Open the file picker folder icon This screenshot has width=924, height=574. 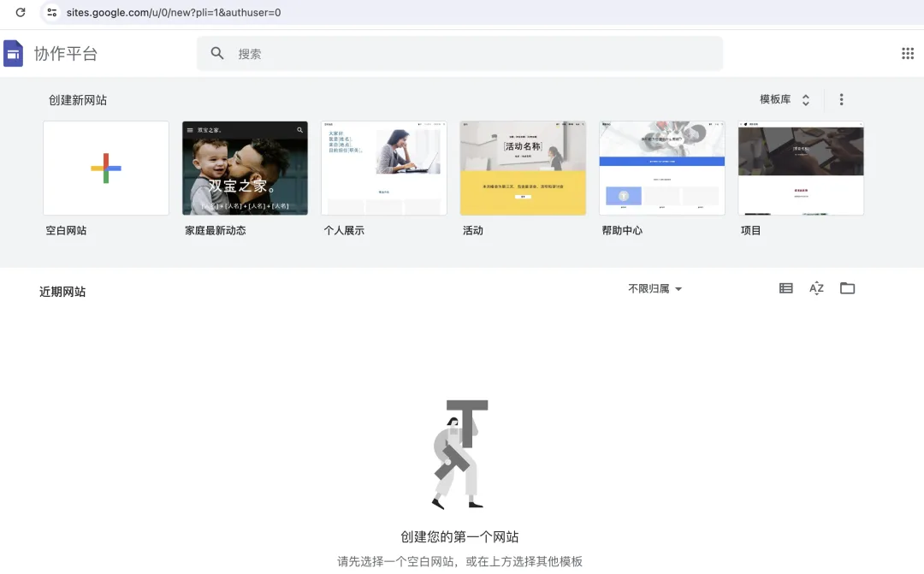(847, 288)
